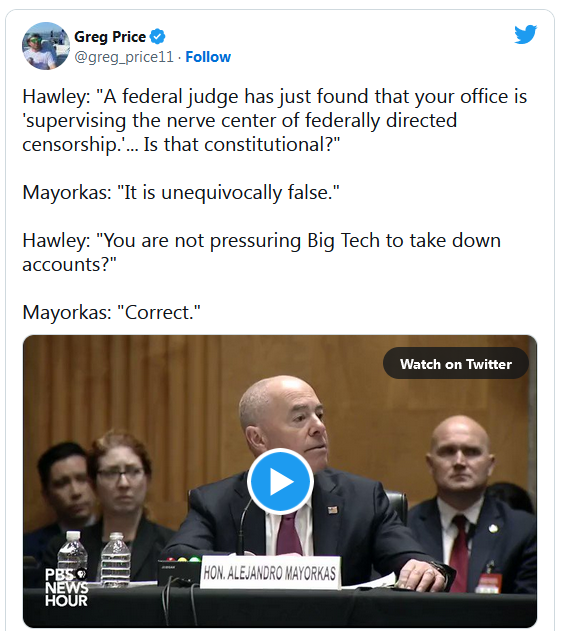Click the Mayorkas 'Correct.' reply line

point(111,312)
